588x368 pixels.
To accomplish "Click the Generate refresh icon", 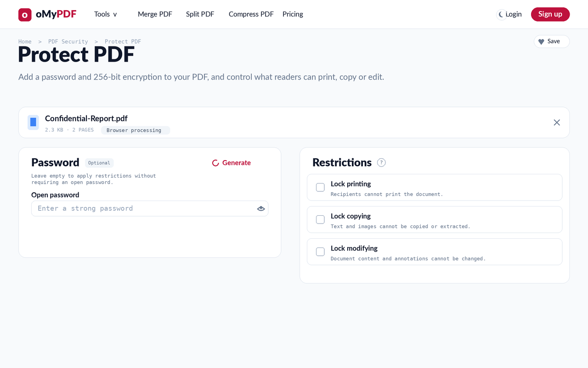I will click(x=215, y=163).
